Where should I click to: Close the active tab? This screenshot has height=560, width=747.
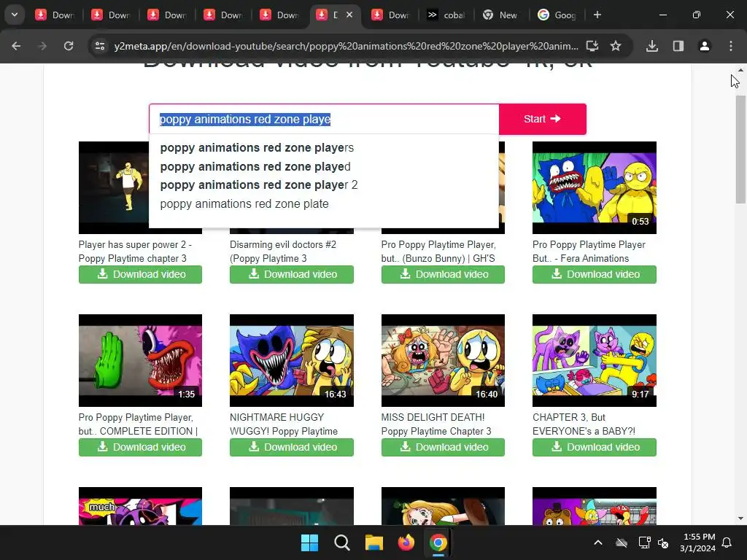coord(349,15)
